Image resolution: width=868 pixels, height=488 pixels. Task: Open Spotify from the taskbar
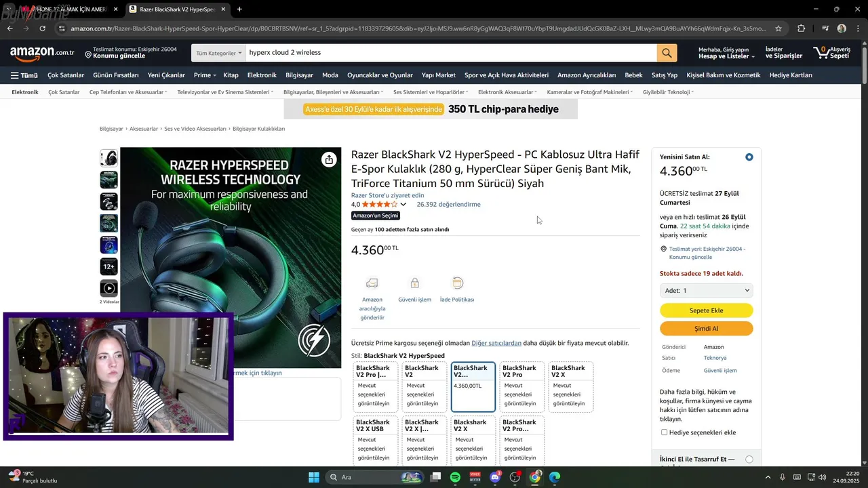[x=455, y=477]
